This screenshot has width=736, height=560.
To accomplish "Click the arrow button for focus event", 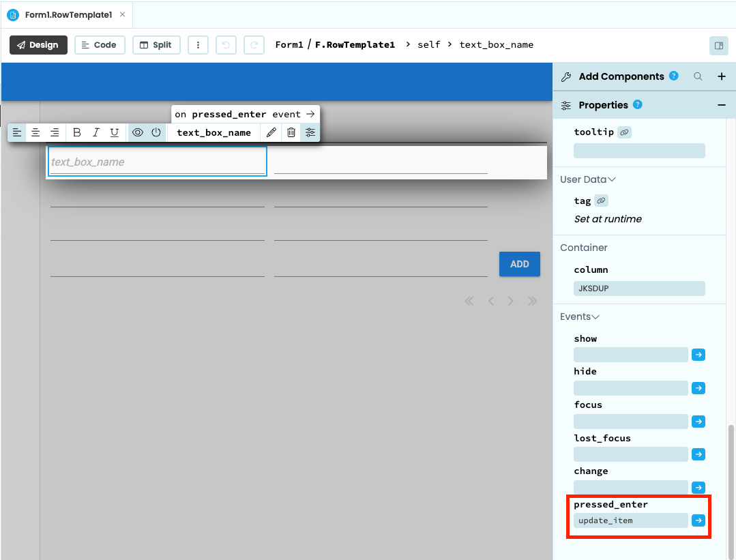I will [698, 422].
